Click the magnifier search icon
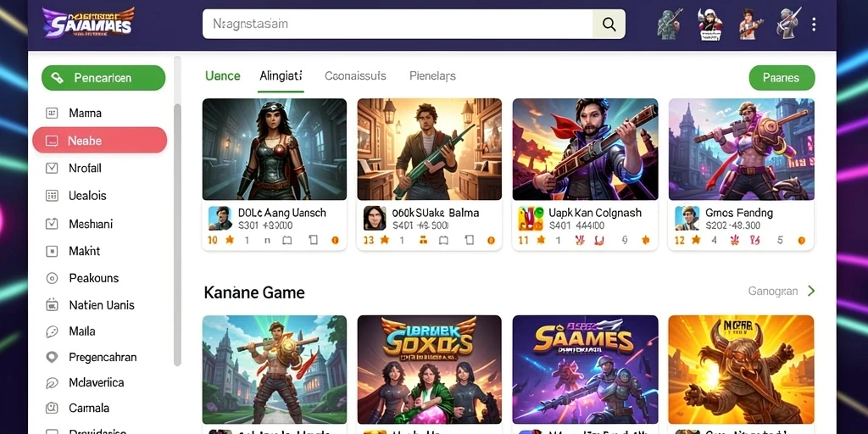Viewport: 868px width, 434px height. [x=609, y=25]
